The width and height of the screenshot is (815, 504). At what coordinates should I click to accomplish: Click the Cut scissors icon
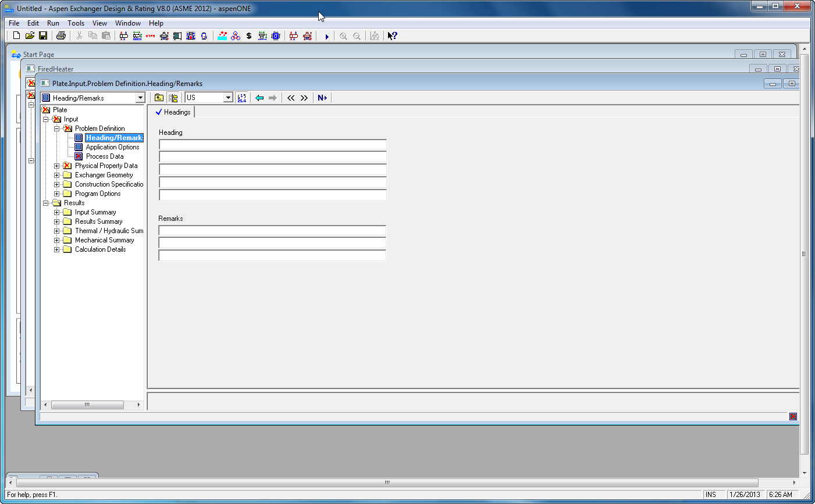[x=79, y=35]
